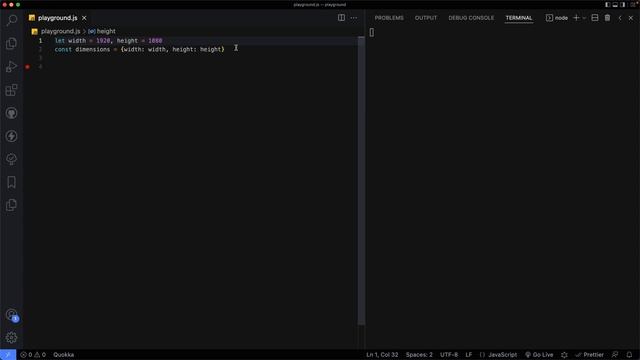
Task: Select the node terminal instance
Action: pos(557,18)
